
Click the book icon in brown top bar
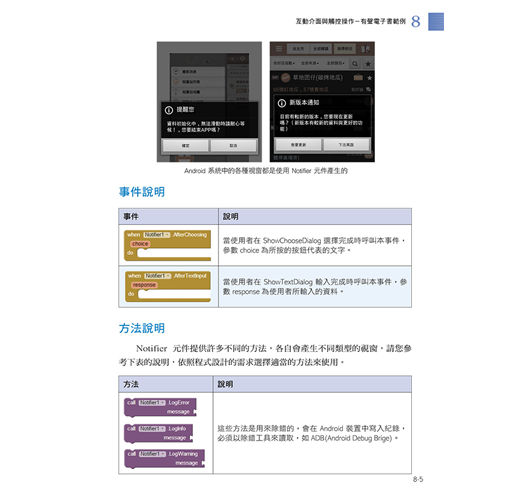365,49
